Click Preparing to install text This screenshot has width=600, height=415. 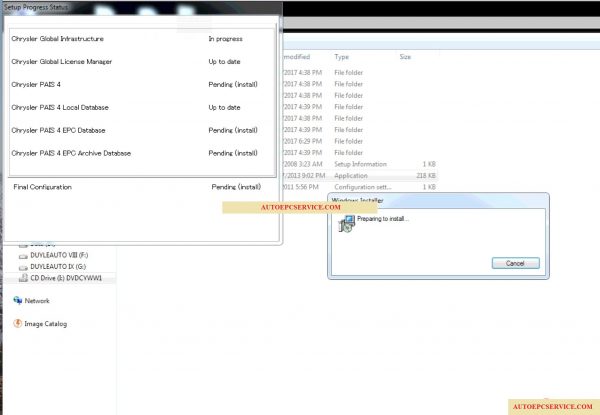click(383, 219)
